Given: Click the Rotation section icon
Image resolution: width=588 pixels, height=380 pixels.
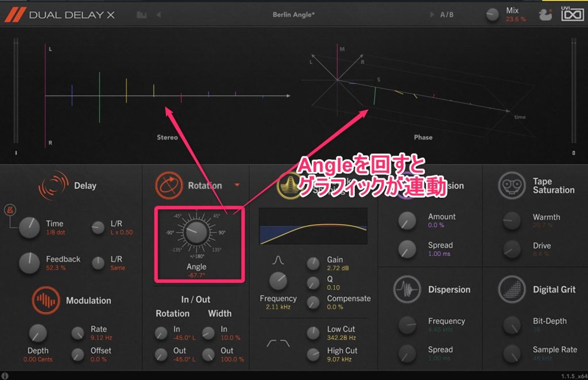Looking at the screenshot, I should [x=169, y=186].
